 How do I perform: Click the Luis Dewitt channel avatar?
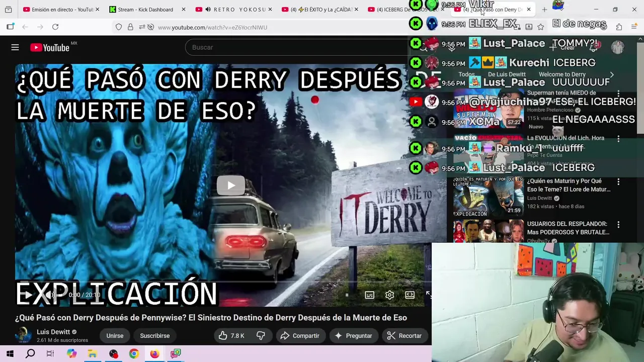[23, 335]
